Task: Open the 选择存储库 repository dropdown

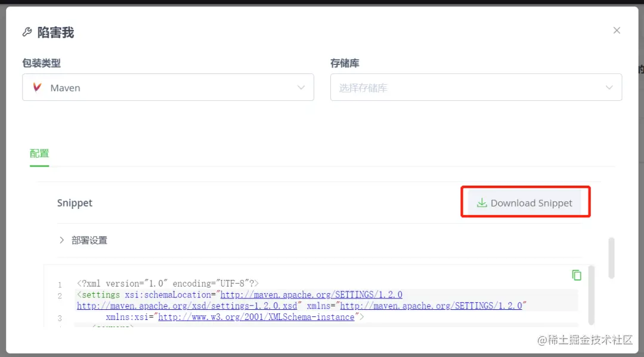Action: pyautogui.click(x=476, y=87)
